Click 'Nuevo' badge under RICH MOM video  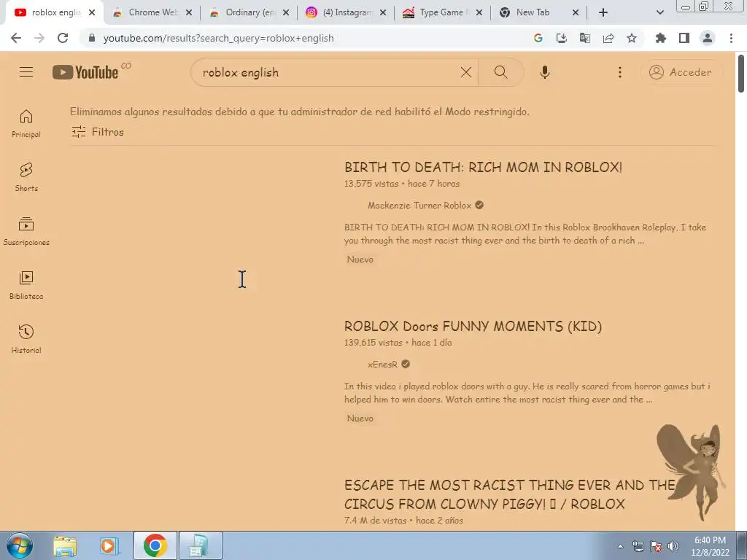(x=360, y=259)
